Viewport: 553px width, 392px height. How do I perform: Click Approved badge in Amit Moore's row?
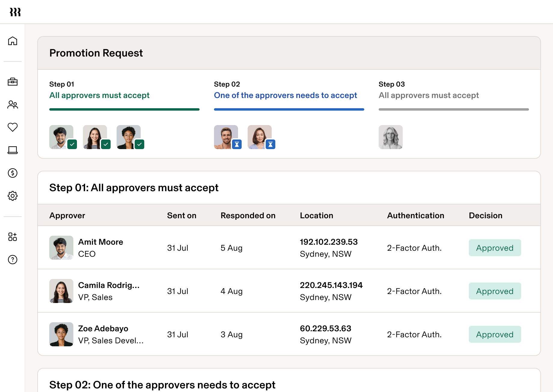[495, 248]
